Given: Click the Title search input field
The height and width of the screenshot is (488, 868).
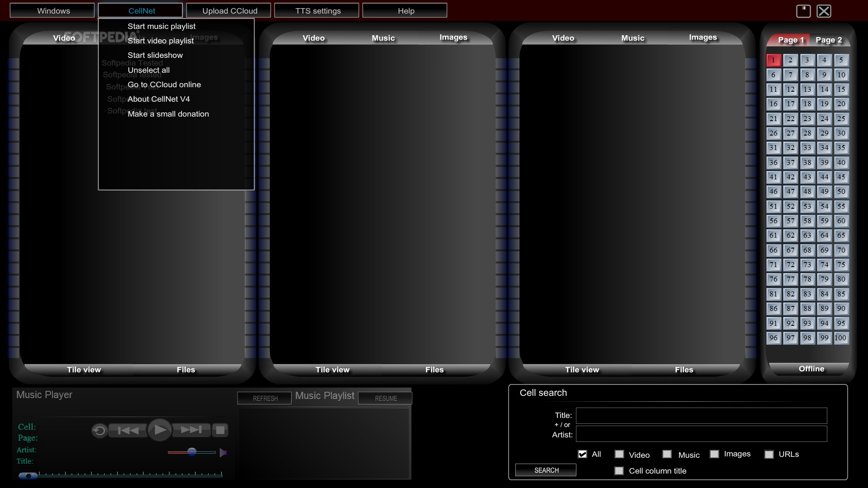Looking at the screenshot, I should 701,416.
